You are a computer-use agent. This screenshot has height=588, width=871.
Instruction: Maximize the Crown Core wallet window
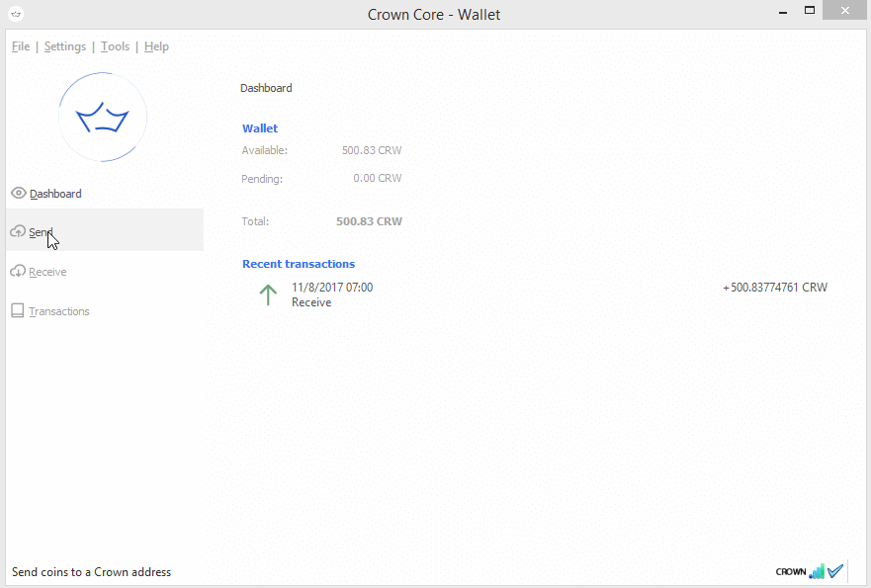coord(810,11)
